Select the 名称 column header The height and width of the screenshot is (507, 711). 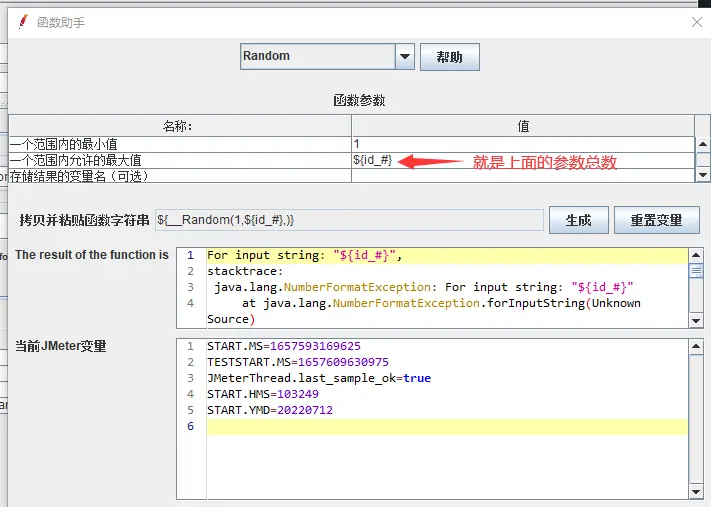tap(178, 126)
